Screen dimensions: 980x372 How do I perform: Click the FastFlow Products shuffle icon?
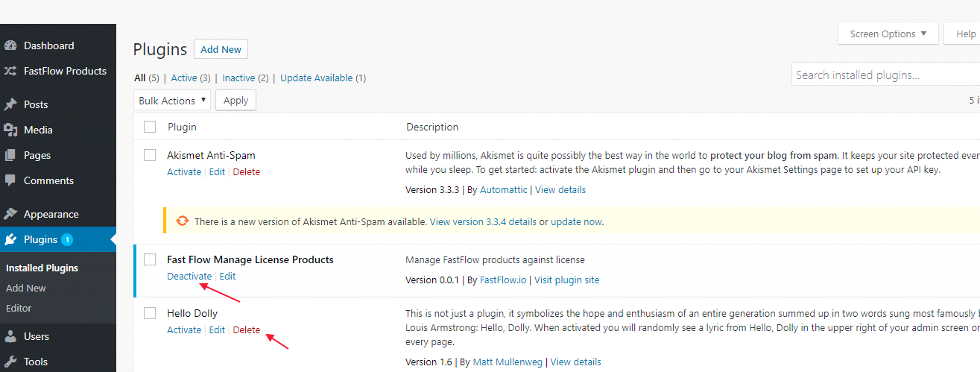[x=10, y=71]
